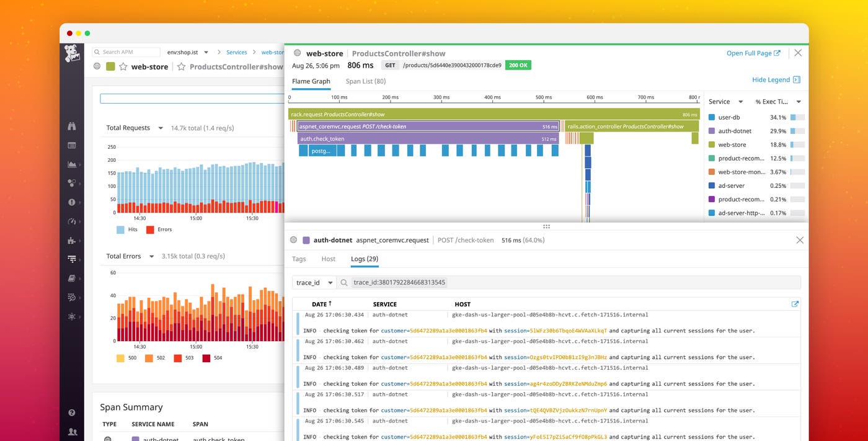Image resolution: width=868 pixels, height=441 pixels.
Task: Star the web-store service favorite toggle
Action: point(124,66)
